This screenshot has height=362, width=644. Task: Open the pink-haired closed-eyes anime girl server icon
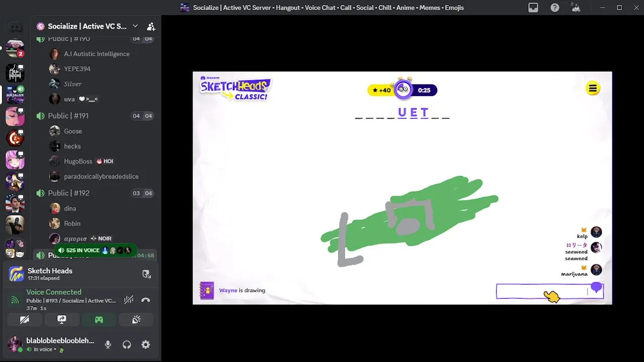pos(15,116)
